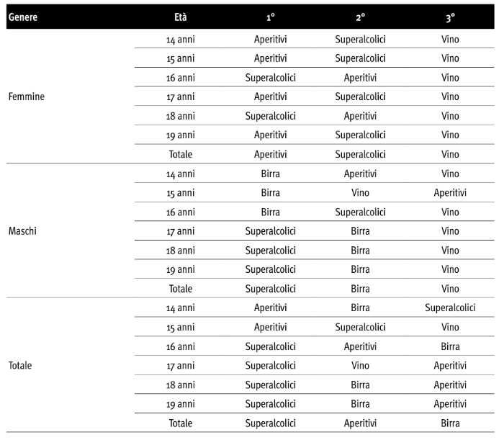504x440 pixels.
Task: Click the 3° ranking column header
Action: point(450,17)
